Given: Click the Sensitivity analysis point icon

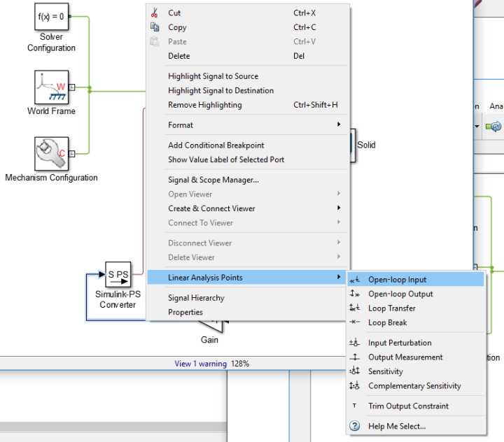Looking at the screenshot, I should [354, 371].
